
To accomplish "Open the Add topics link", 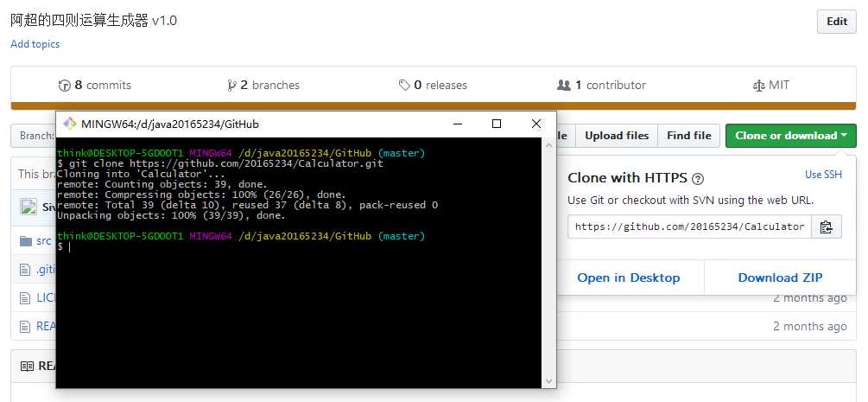I will pos(35,44).
